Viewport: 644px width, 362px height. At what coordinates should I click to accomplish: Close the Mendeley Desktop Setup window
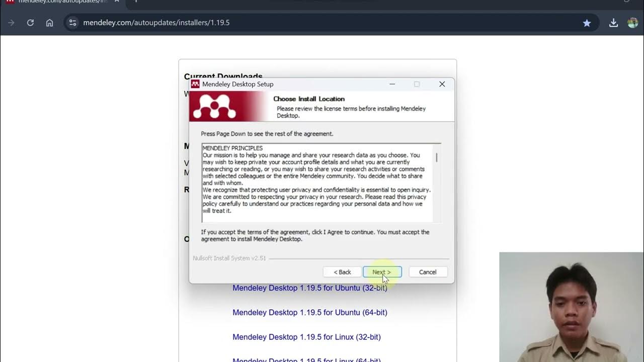coord(442,84)
